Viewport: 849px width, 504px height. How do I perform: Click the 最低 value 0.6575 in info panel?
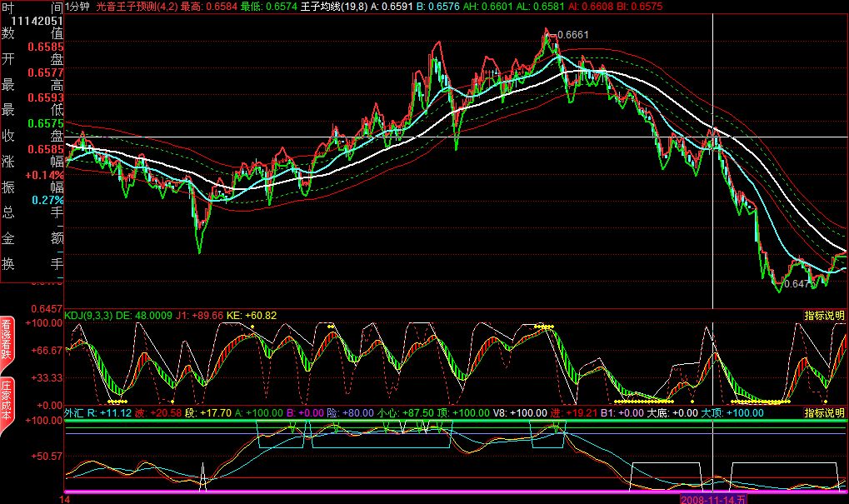coord(46,123)
